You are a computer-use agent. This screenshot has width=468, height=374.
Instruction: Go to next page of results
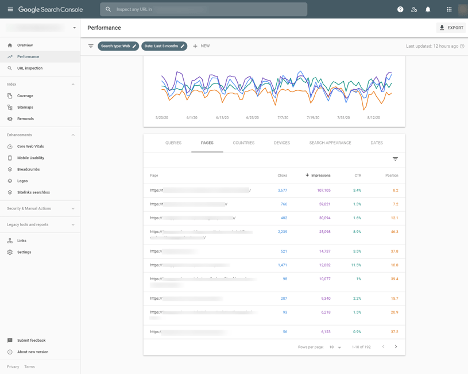[x=396, y=347]
